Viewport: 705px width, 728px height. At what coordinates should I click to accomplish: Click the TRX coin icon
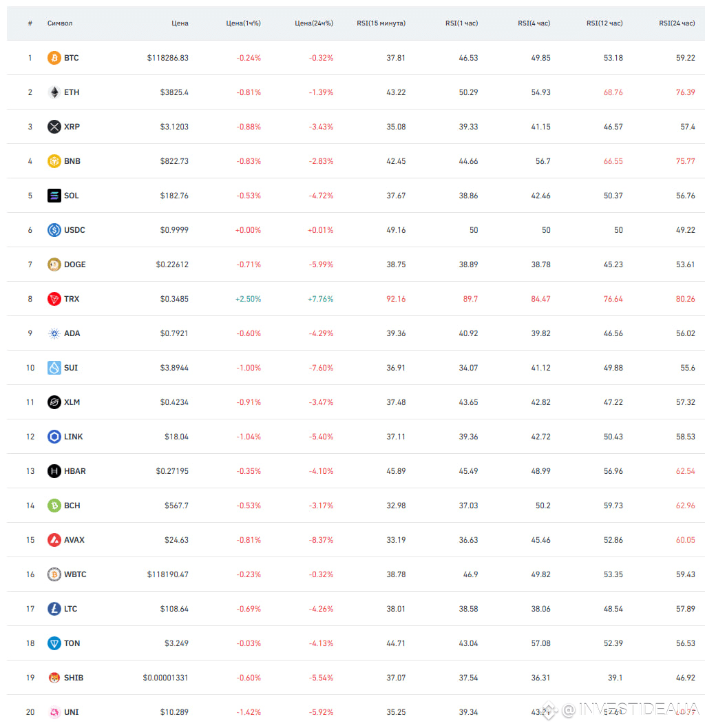click(54, 299)
